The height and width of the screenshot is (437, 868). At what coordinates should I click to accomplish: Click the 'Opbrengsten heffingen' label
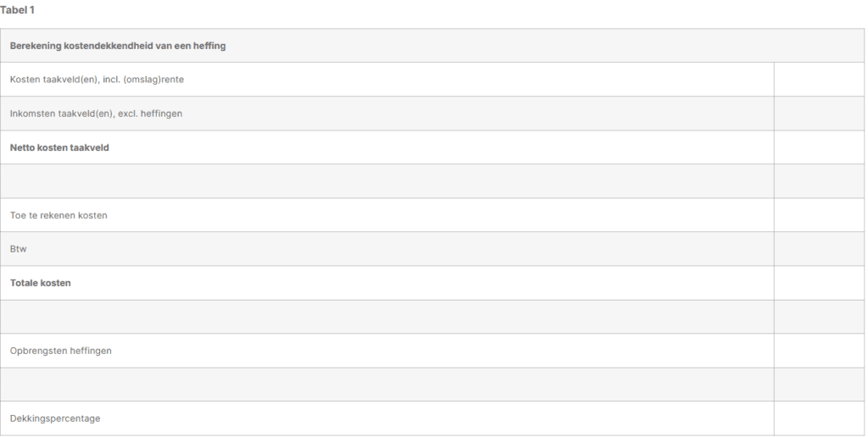click(x=60, y=351)
